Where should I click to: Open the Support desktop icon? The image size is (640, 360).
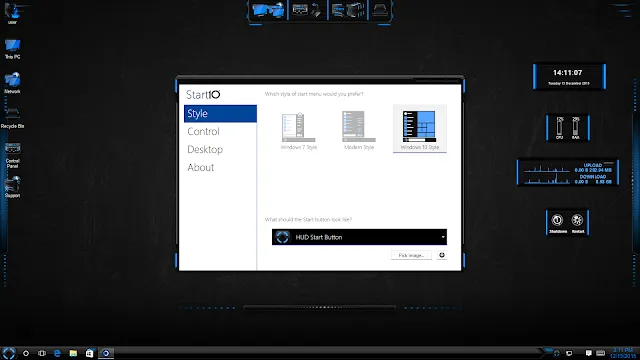coord(12,187)
